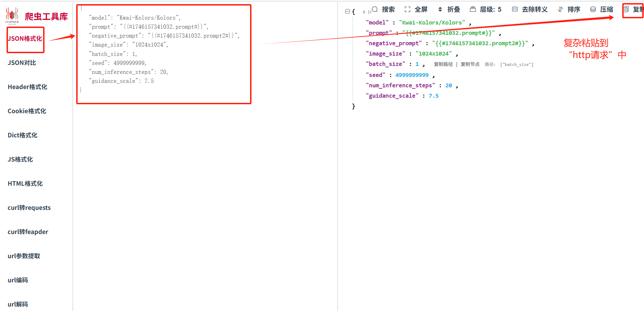Click the "negative_prompt" key in the viewer
This screenshot has height=311, width=644.
(394, 43)
